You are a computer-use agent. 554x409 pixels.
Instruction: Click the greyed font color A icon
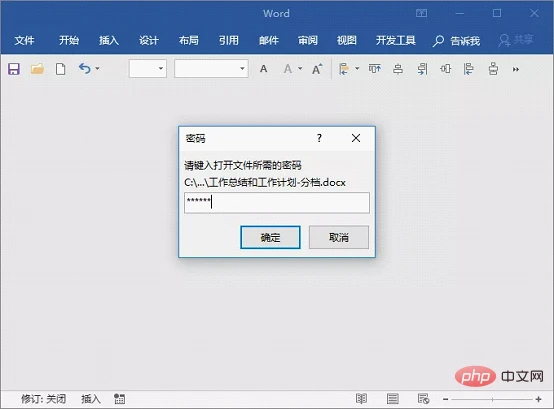[288, 69]
